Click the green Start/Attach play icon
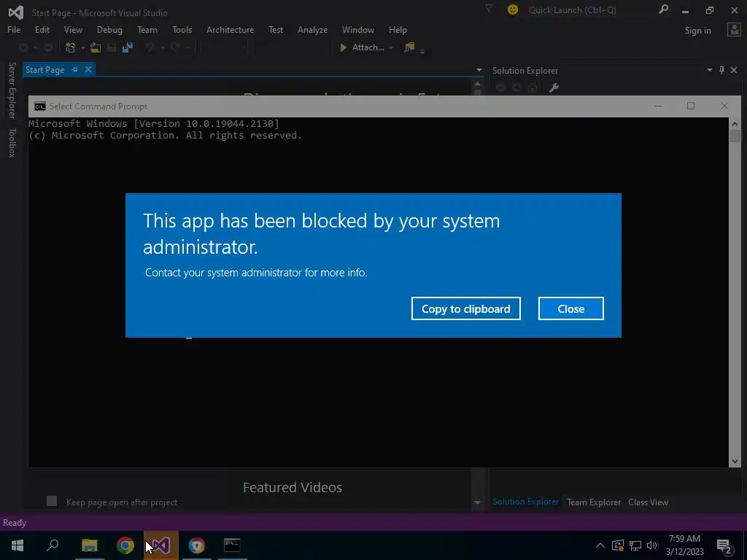 (343, 47)
